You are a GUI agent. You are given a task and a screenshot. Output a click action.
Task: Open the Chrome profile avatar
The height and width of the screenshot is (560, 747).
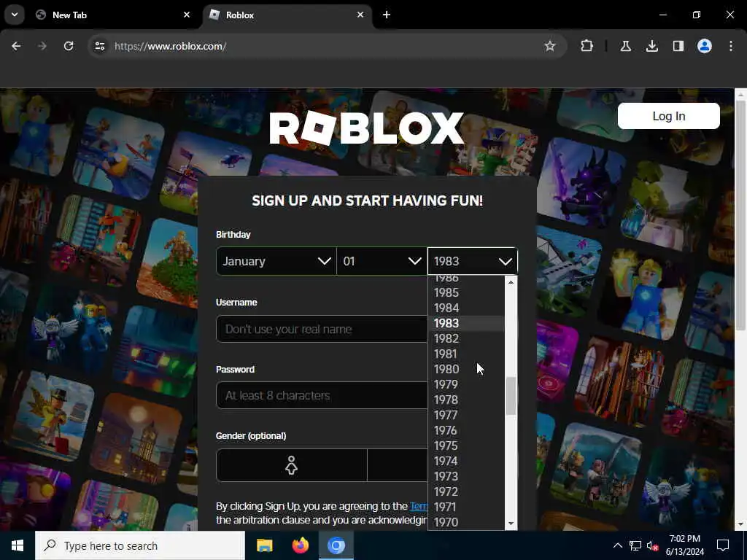(705, 46)
